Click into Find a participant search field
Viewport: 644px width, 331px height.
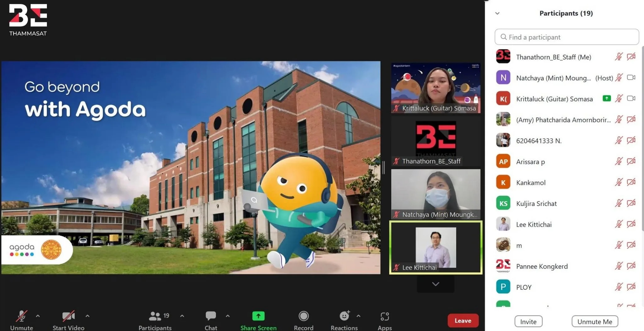click(567, 37)
